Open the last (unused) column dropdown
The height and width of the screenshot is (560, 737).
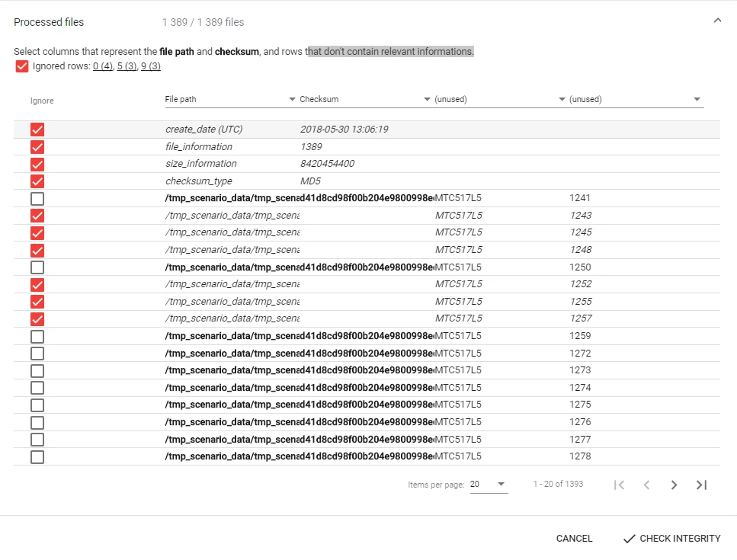click(635, 99)
